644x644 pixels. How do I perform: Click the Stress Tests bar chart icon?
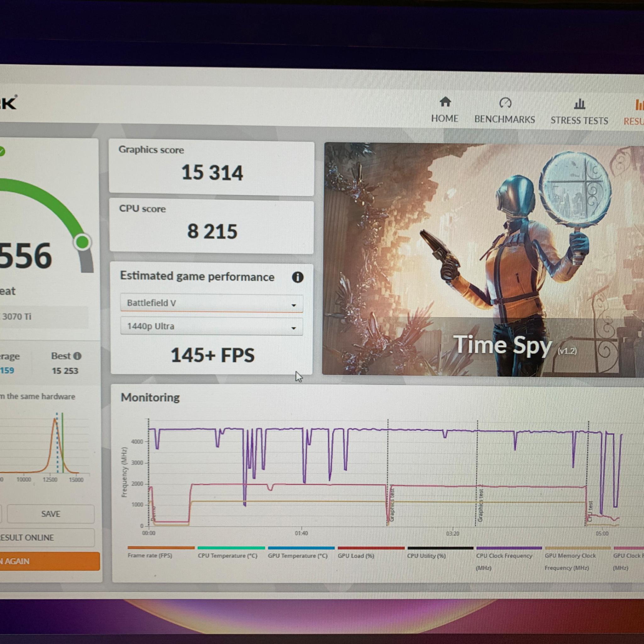click(x=579, y=104)
